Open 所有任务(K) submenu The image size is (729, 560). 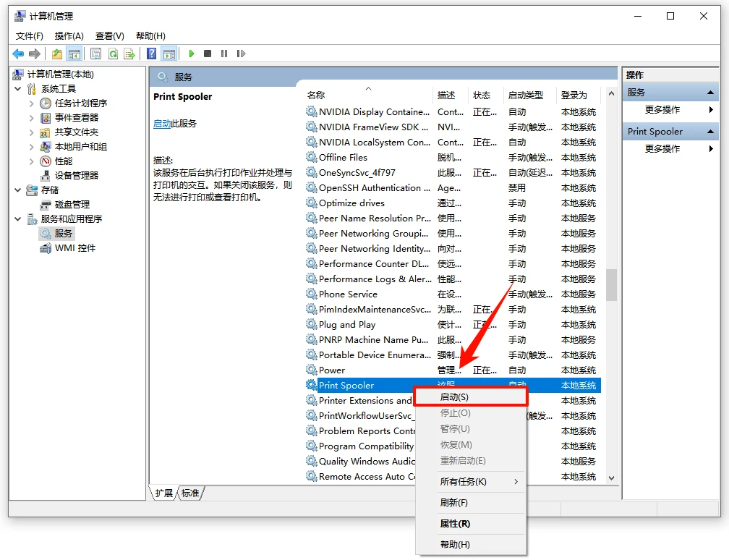click(x=471, y=482)
